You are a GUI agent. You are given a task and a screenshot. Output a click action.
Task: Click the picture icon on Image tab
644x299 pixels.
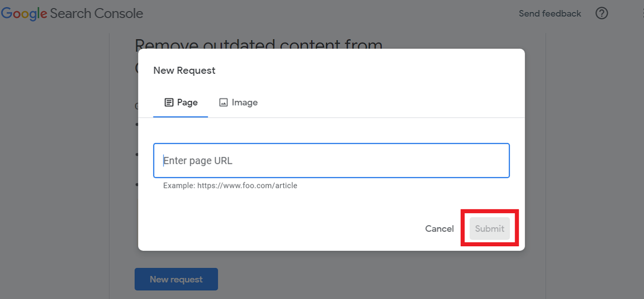pos(223,103)
